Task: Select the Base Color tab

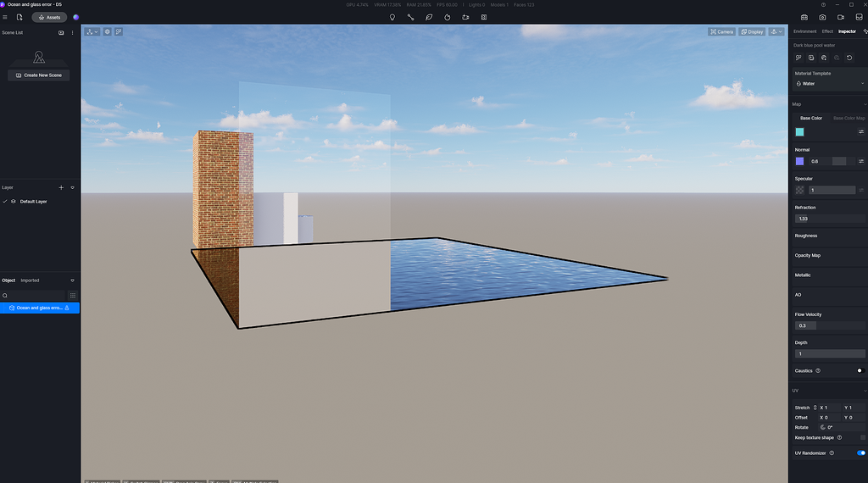Action: 811,118
